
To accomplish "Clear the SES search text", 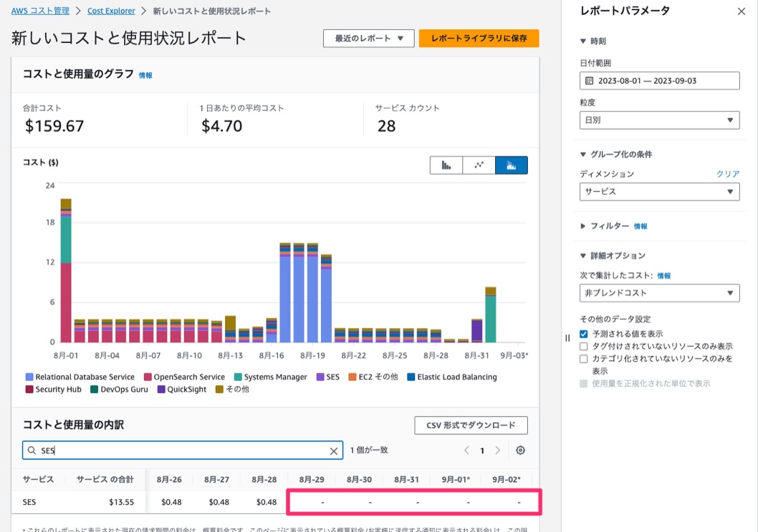I will click(x=334, y=451).
